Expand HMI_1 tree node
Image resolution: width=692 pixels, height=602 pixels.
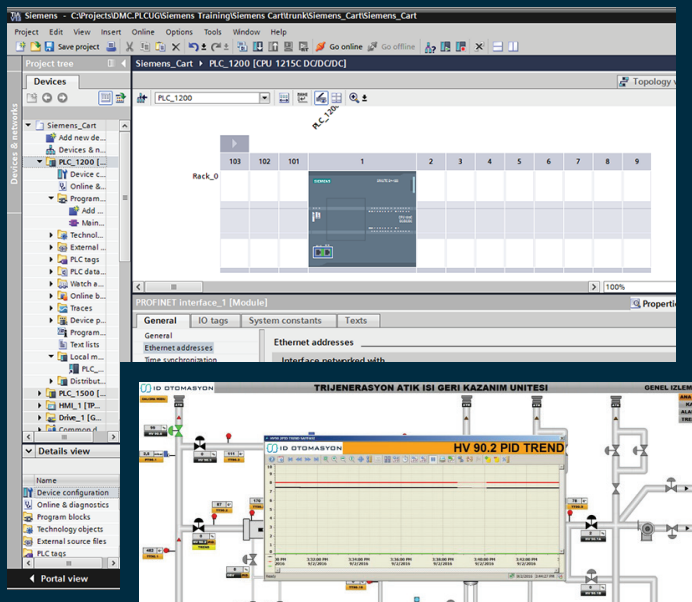tap(40, 405)
